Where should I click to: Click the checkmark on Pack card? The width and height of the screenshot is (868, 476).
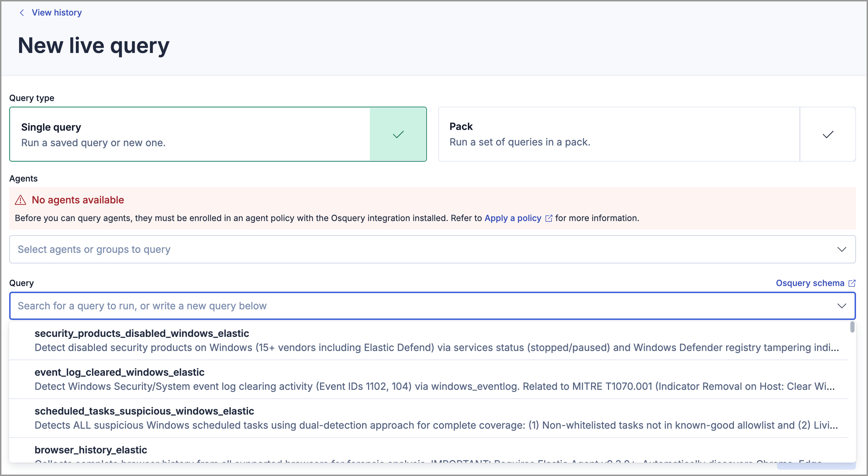(x=828, y=134)
